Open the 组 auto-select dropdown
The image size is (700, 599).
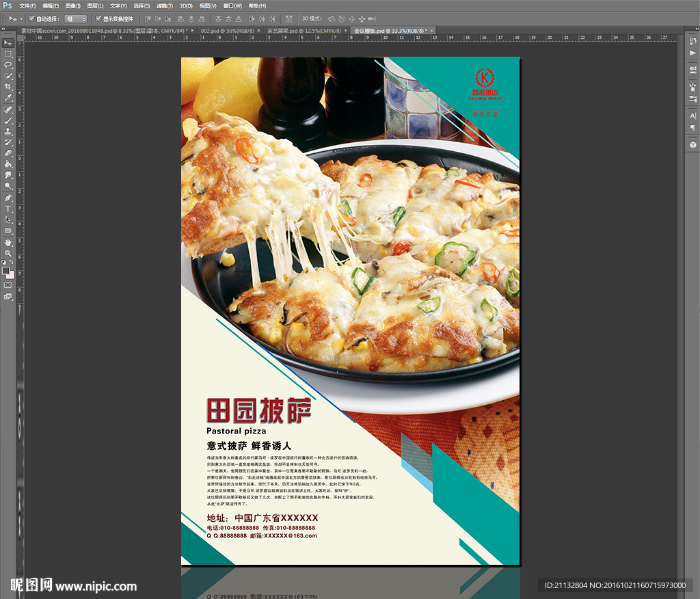(75, 18)
